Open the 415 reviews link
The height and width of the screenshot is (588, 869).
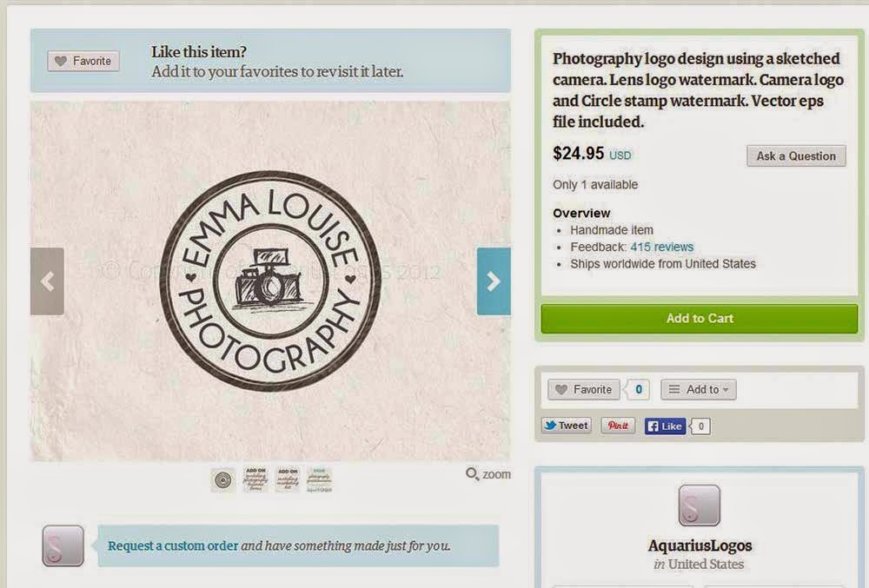point(661,247)
